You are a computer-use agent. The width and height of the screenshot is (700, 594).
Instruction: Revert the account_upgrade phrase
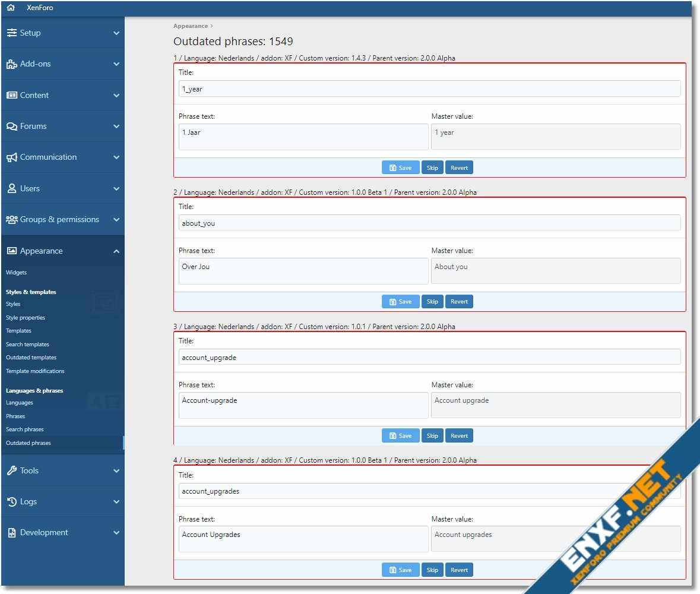coord(459,436)
